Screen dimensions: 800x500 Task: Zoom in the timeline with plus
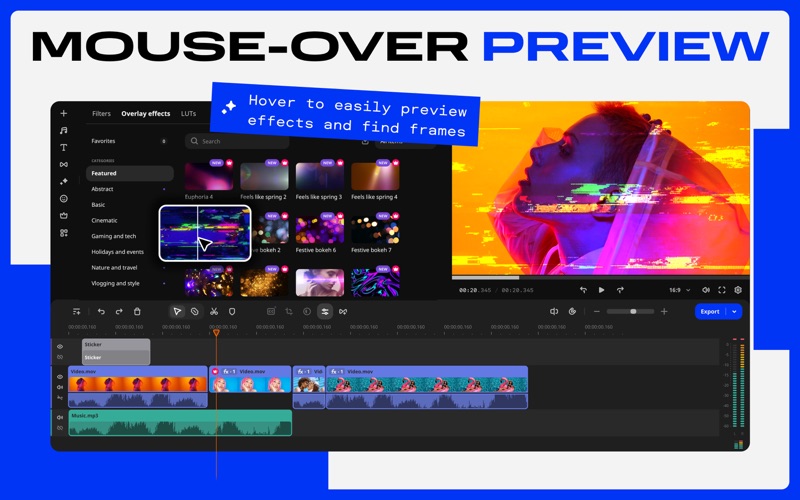pyautogui.click(x=664, y=311)
